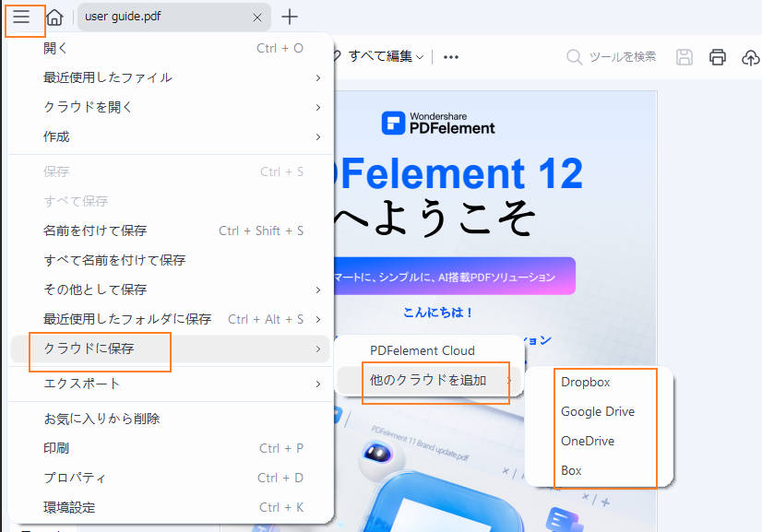Click the search magnifier in ツールを検索 field
762x532 pixels.
pyautogui.click(x=573, y=56)
